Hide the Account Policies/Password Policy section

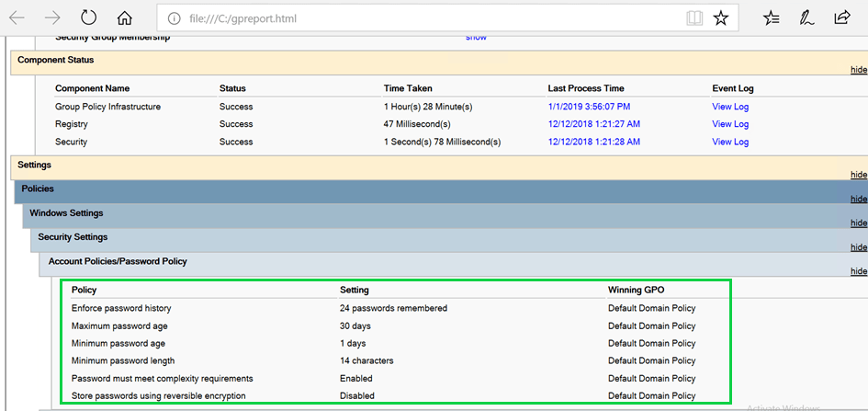[x=858, y=271]
